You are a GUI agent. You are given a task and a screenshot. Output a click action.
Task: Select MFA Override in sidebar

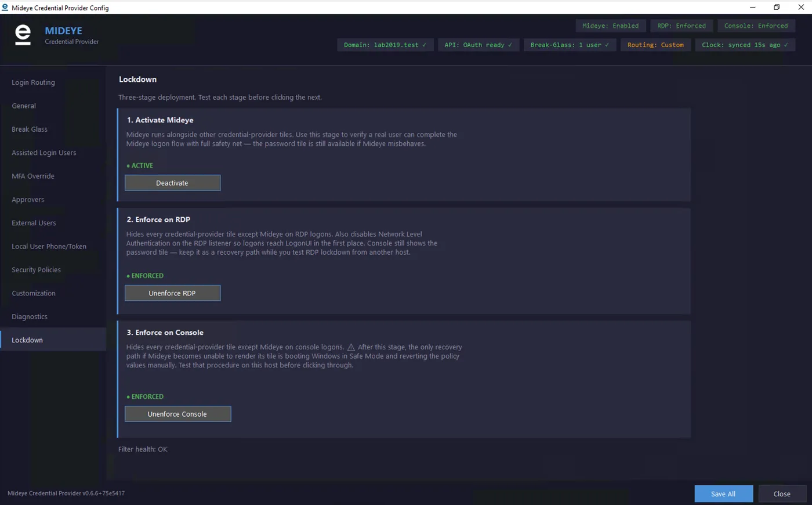(x=53, y=176)
